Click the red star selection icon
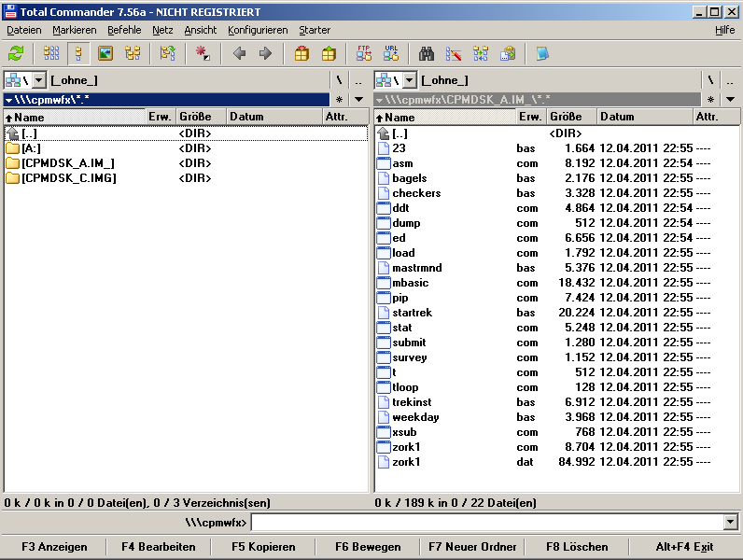The width and height of the screenshot is (743, 560). click(203, 53)
